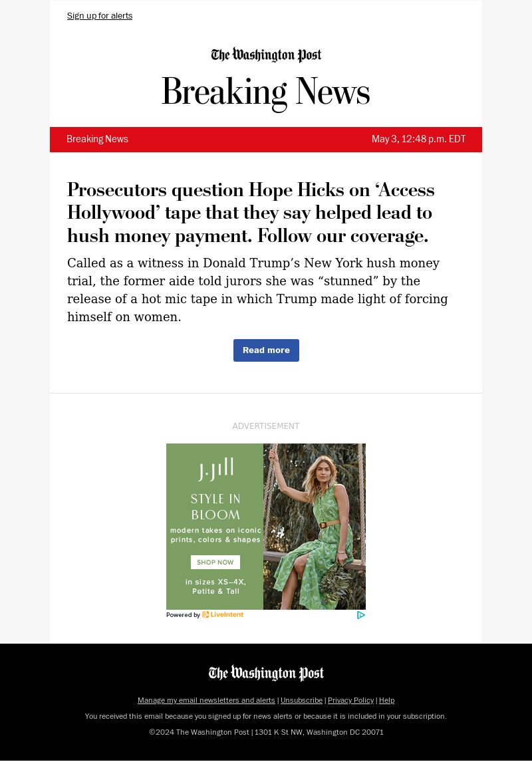Click the LiveIntent logo below the advertisement
This screenshot has height=762, width=532.
(223, 615)
